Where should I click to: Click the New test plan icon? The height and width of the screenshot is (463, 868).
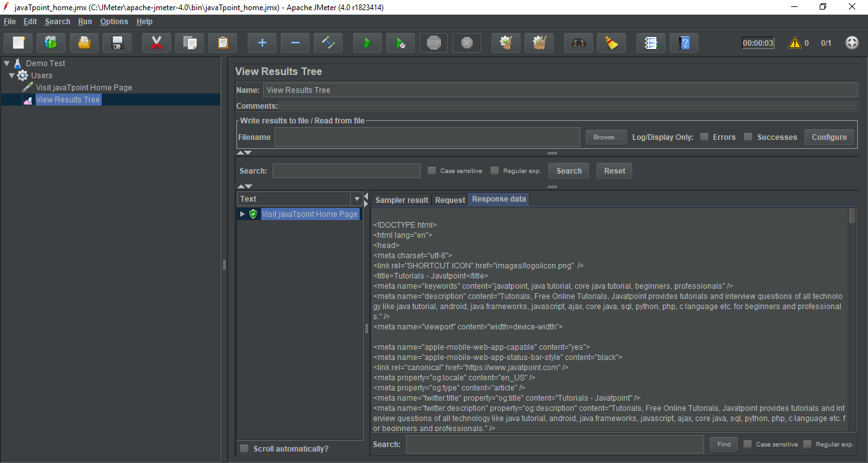[18, 43]
